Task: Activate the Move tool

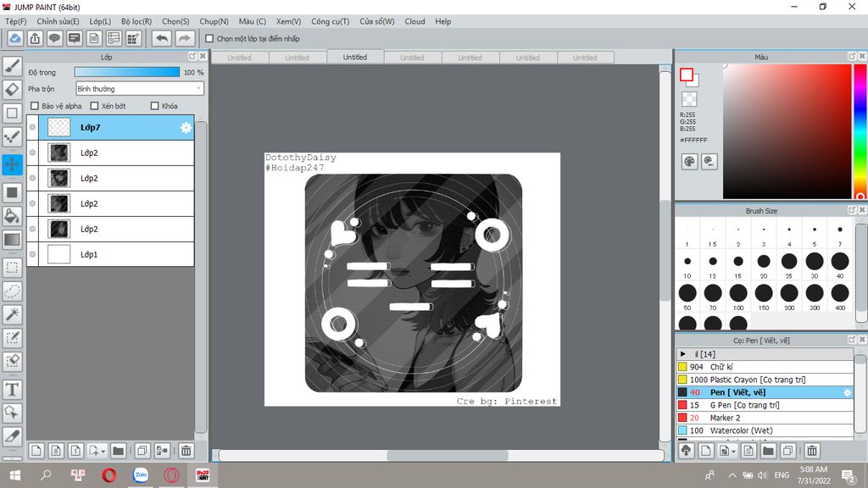Action: (12, 164)
